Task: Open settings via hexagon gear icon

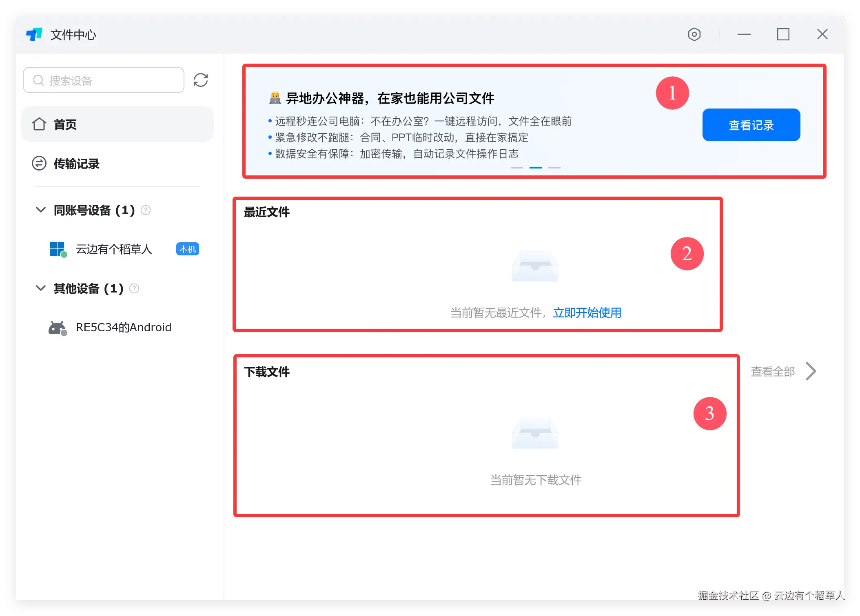Action: [694, 34]
